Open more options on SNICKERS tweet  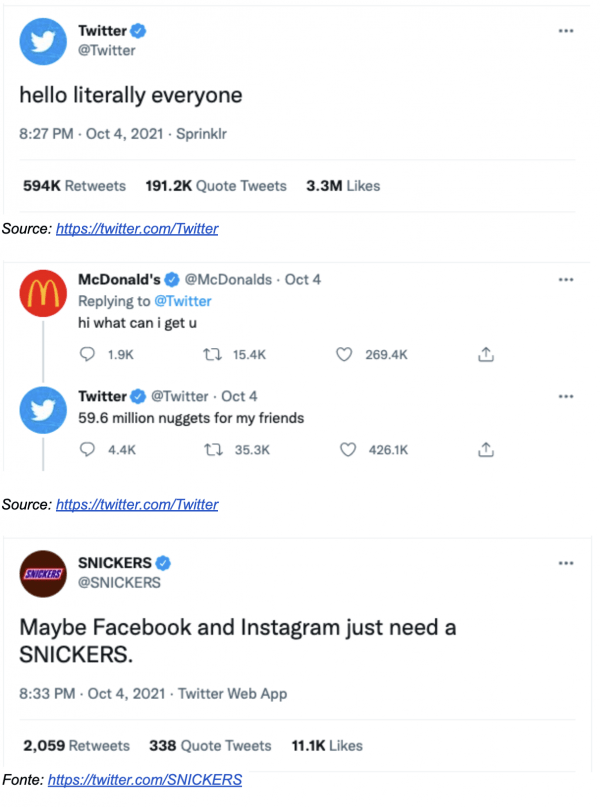tap(566, 563)
